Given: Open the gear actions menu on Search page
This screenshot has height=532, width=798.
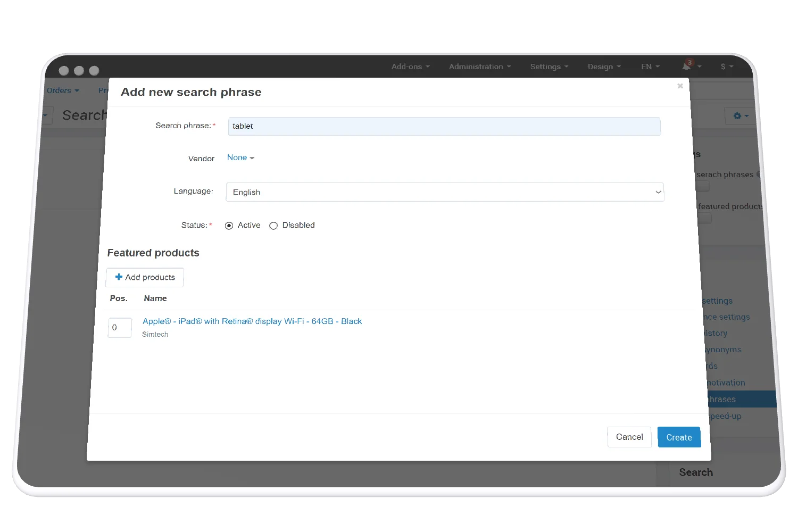Looking at the screenshot, I should tap(741, 116).
